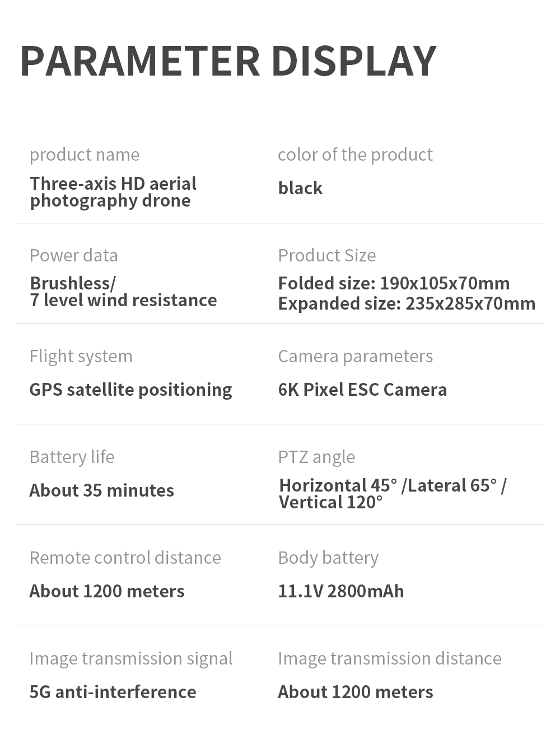The height and width of the screenshot is (739, 560).
Task: Select the Battery life label
Action: click(72, 457)
